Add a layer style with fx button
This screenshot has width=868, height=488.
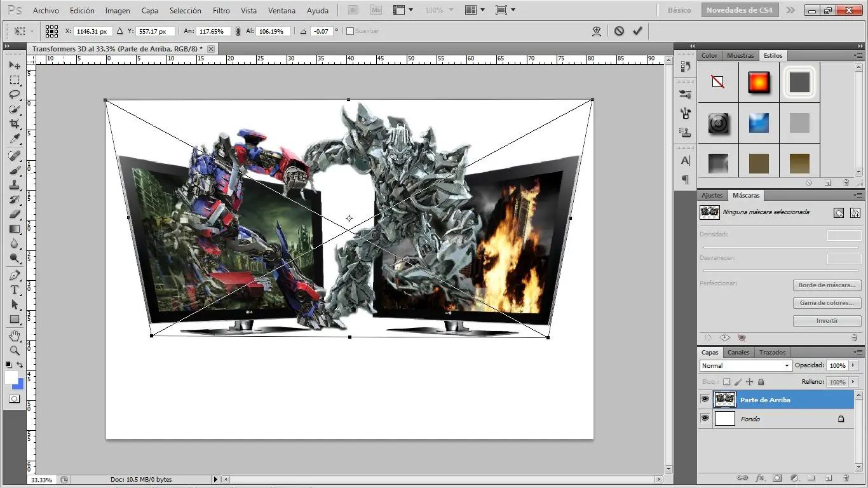click(x=760, y=478)
